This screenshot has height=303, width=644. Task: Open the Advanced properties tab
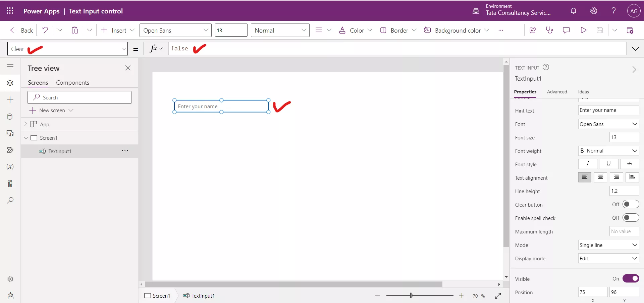[x=557, y=92]
